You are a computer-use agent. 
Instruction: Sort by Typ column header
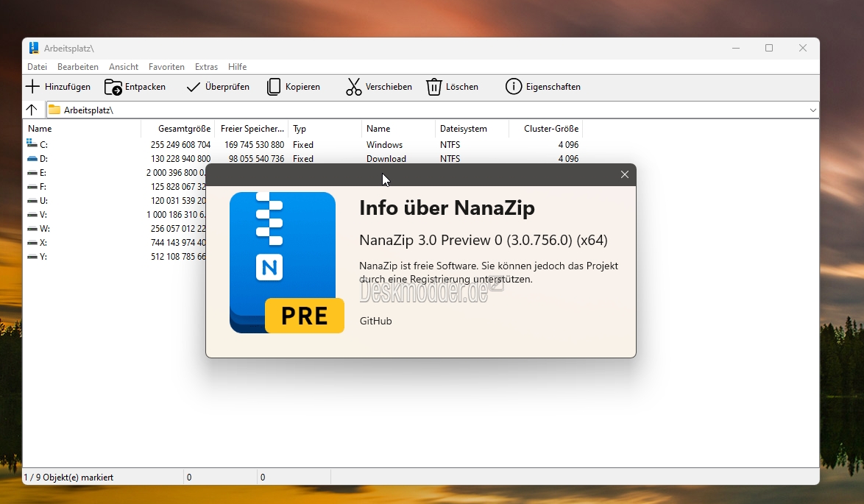pyautogui.click(x=325, y=128)
